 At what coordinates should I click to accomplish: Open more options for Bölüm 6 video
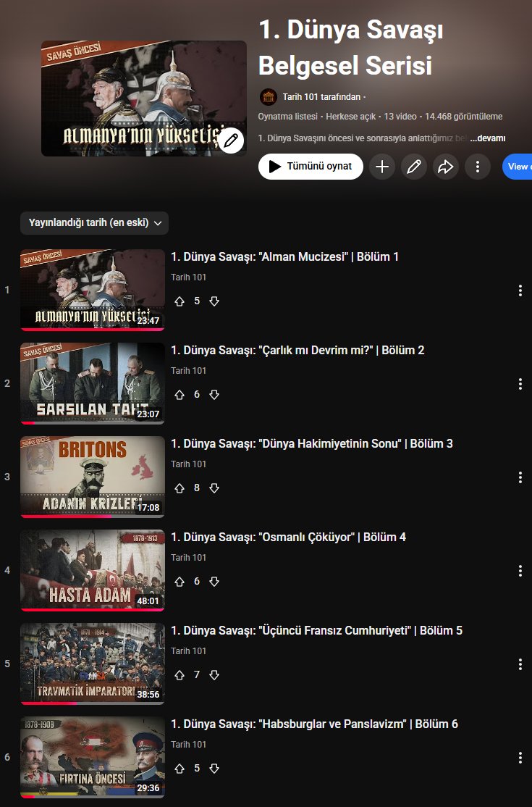(x=520, y=757)
